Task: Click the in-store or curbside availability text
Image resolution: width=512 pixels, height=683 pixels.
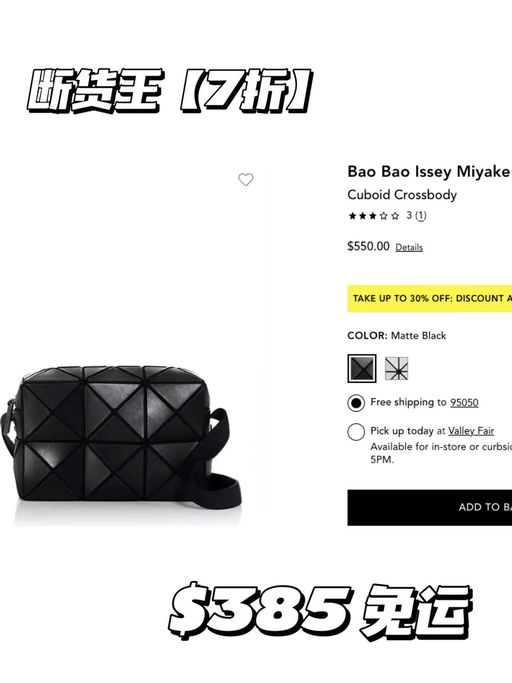Action: [x=441, y=453]
